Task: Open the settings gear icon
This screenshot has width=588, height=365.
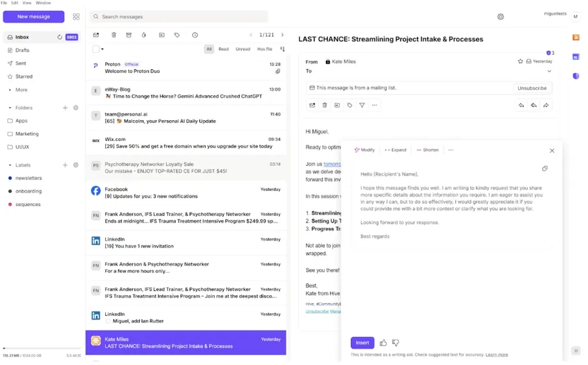Action: pos(500,17)
